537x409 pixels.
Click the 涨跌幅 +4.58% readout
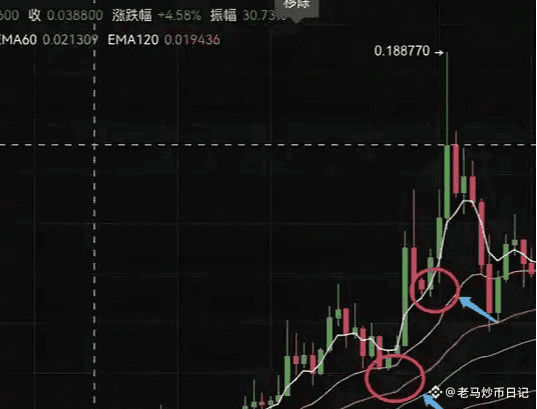157,15
